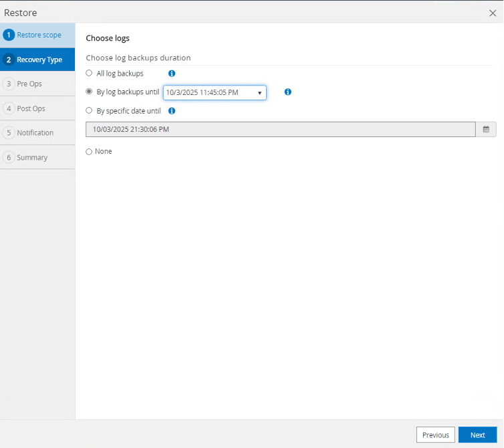Expand the log backups until date dropdown

point(215,92)
